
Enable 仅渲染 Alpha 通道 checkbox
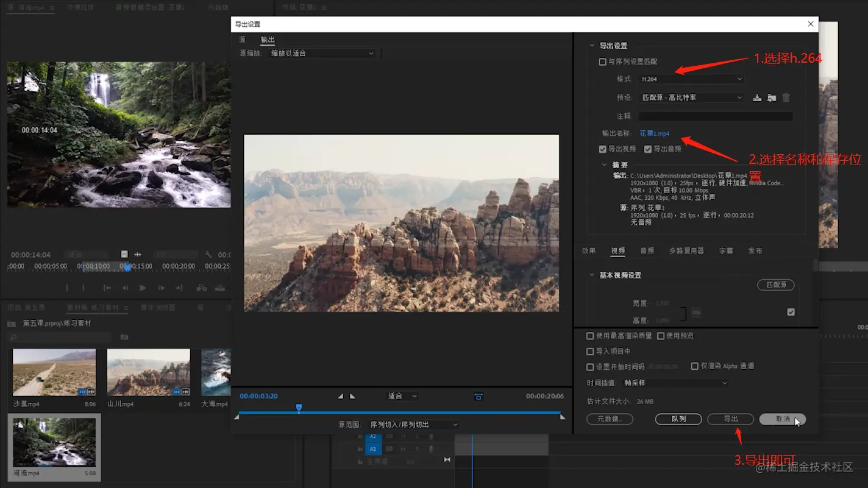(x=694, y=366)
